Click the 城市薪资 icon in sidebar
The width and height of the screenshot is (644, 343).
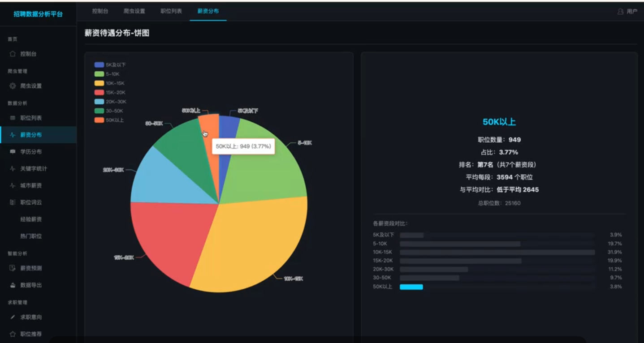point(13,185)
